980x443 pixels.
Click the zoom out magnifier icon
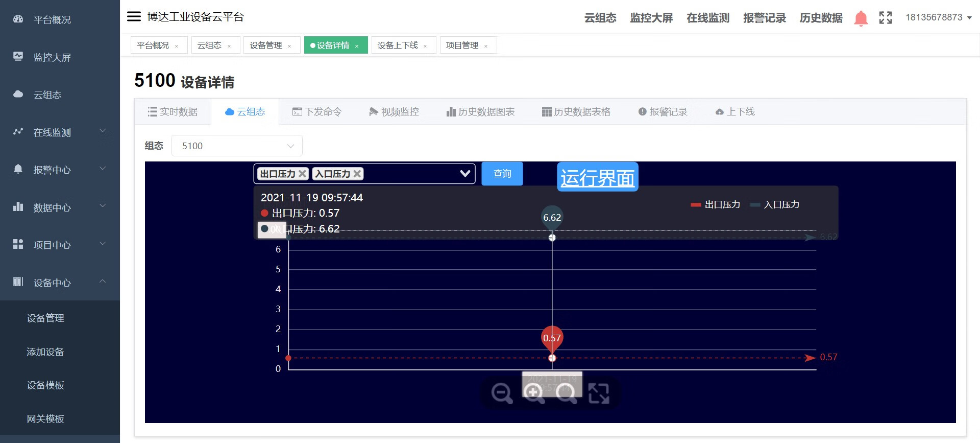tap(502, 393)
